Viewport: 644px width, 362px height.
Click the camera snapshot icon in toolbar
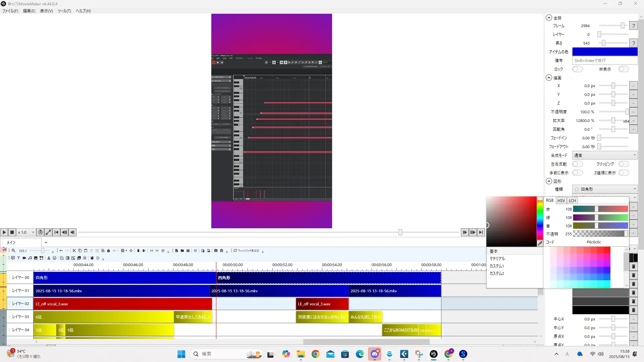point(216,250)
